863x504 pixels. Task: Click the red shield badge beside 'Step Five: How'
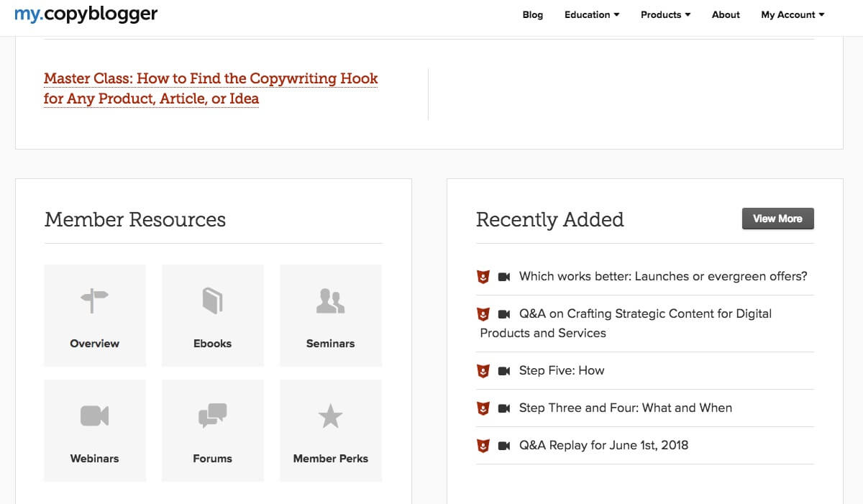pos(483,370)
